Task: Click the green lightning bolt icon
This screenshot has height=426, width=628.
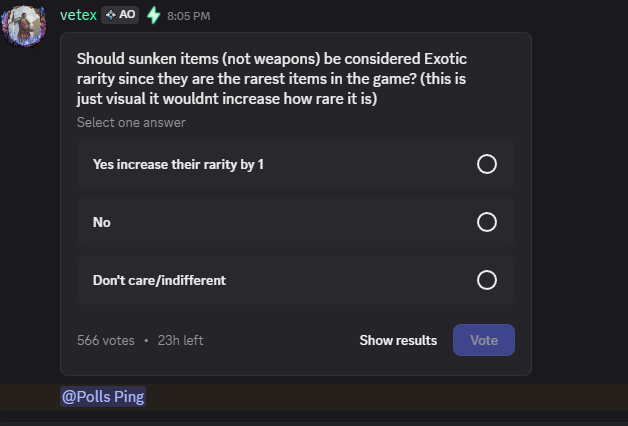Action: point(153,15)
